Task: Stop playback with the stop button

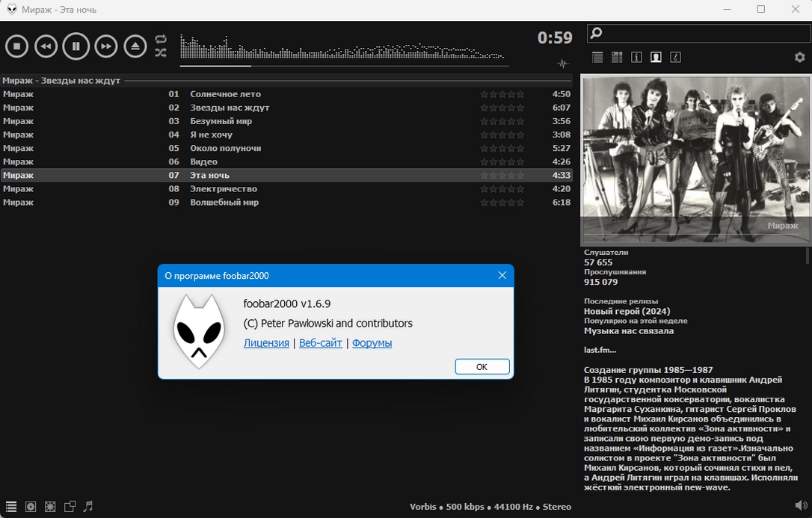Action: coord(16,46)
